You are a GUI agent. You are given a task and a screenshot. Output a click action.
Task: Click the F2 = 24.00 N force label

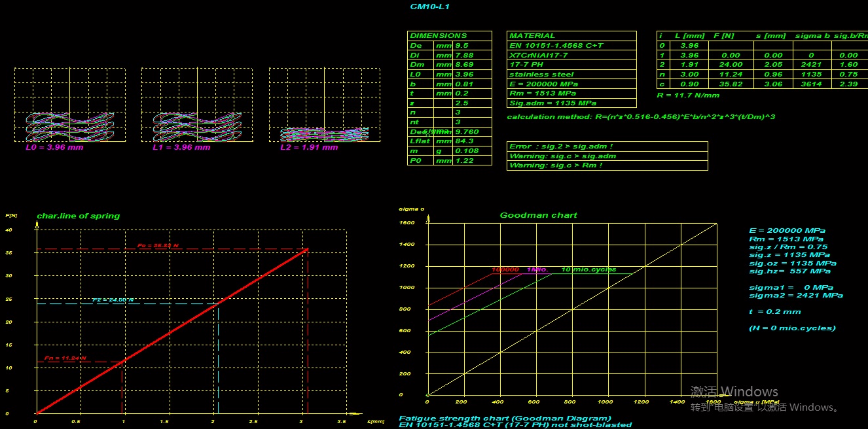[113, 300]
